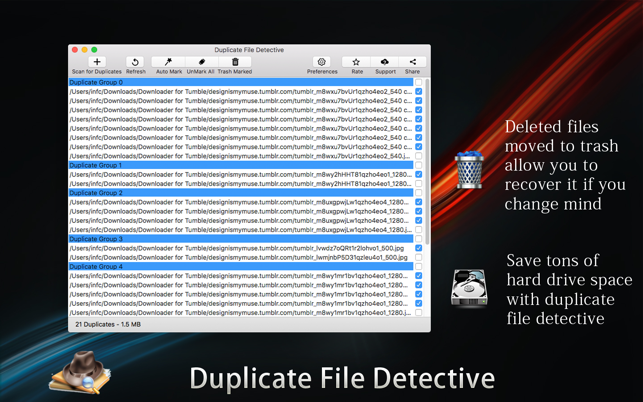
Task: Check the unmarked tumblr_m8uxgpwjLw1qzho4eo4_1280 file checkbox
Action: coord(419,230)
